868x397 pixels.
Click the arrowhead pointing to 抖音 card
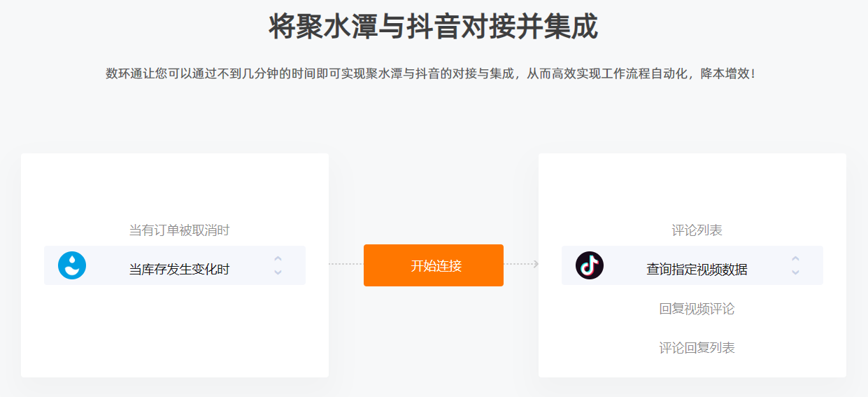coord(535,264)
